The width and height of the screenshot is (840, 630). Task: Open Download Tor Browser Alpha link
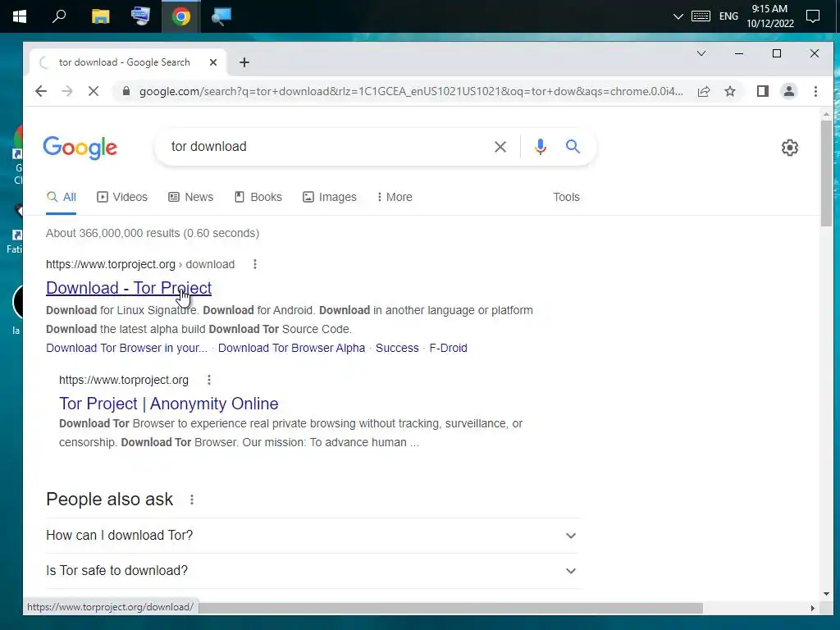pyautogui.click(x=291, y=348)
